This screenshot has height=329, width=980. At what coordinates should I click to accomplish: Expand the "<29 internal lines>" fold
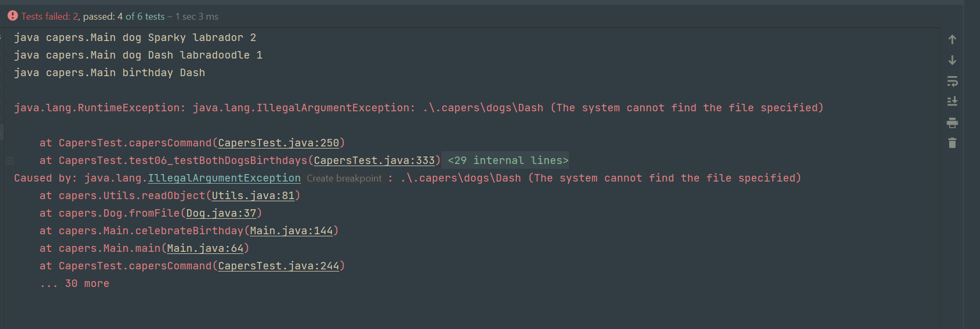click(507, 160)
